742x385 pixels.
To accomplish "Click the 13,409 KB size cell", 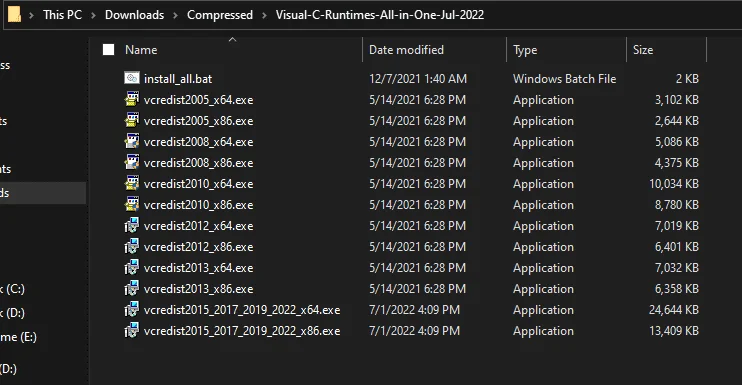I will (x=674, y=331).
